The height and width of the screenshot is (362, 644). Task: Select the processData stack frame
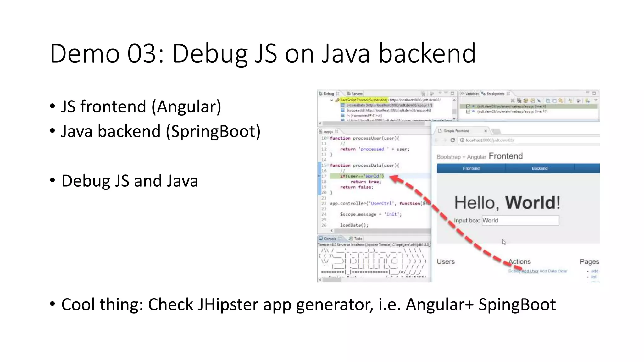387,105
